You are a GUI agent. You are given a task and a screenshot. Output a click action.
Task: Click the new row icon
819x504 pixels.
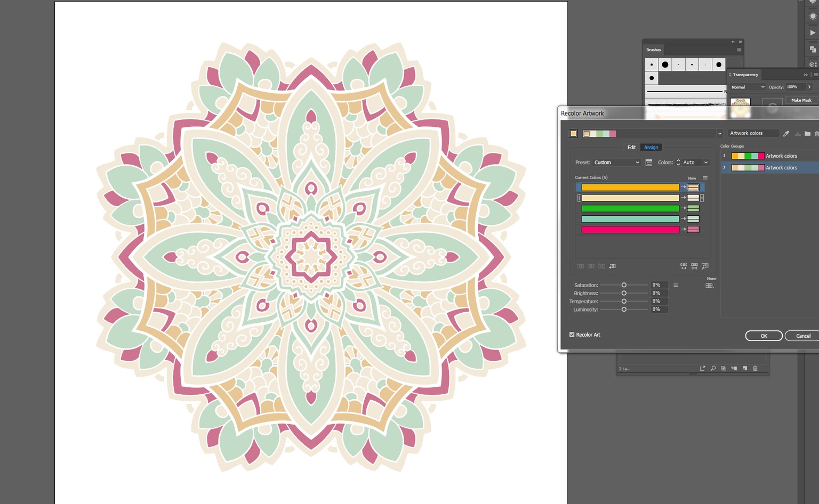pyautogui.click(x=612, y=266)
